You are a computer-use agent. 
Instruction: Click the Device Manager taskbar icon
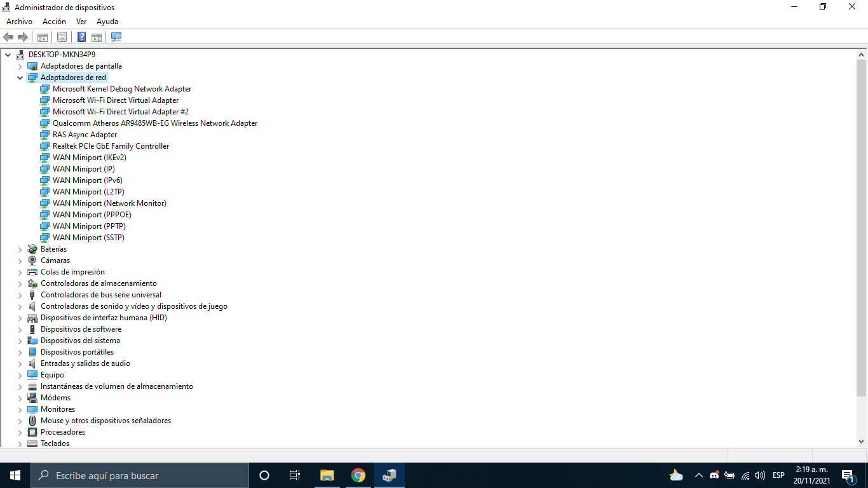coord(390,475)
